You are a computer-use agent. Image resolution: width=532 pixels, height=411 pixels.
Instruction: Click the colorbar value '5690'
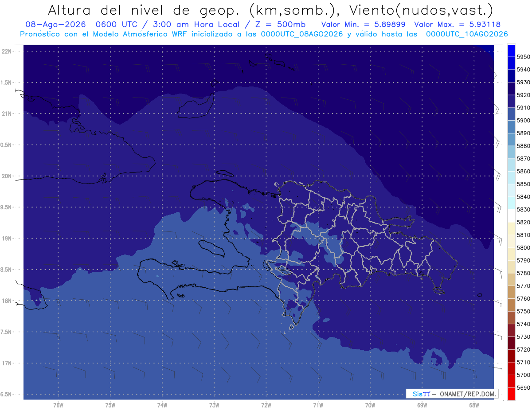(x=524, y=388)
